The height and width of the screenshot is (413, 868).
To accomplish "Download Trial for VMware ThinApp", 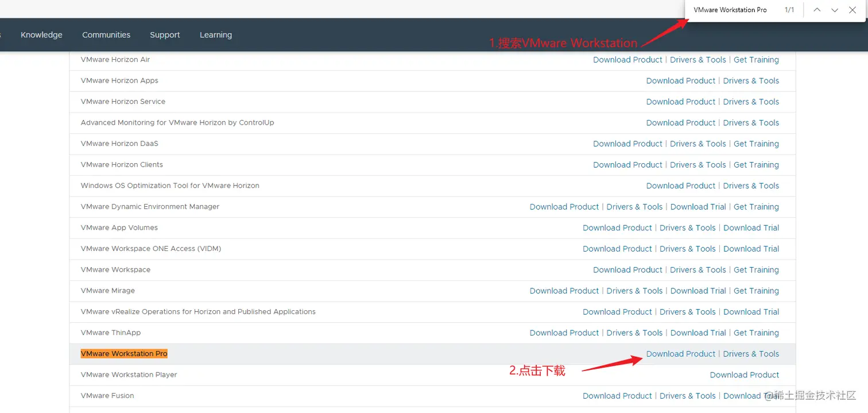I will pyautogui.click(x=698, y=333).
